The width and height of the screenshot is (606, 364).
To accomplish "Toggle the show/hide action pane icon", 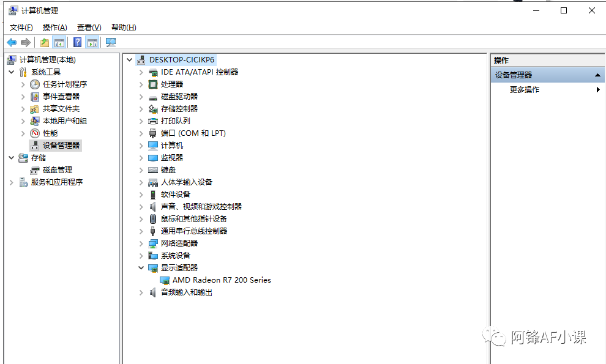I will (x=92, y=42).
